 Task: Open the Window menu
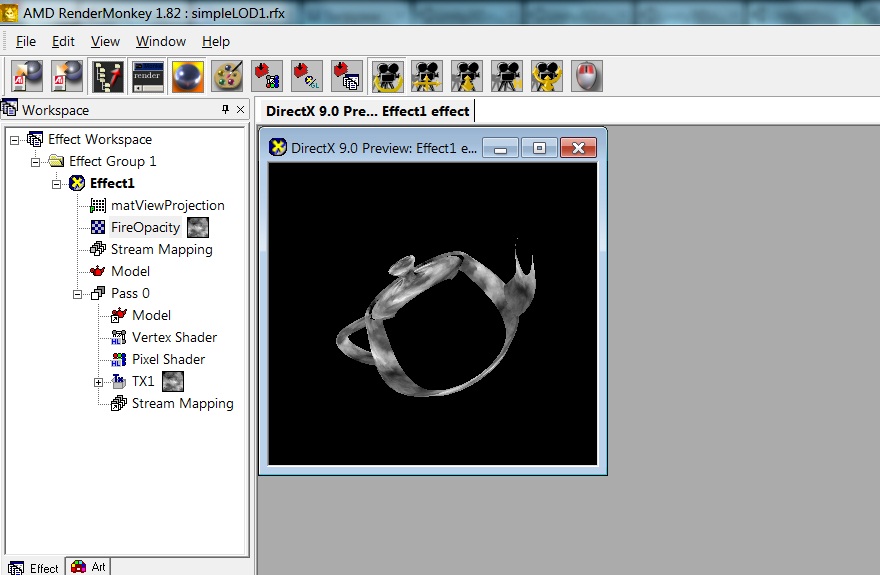pos(161,42)
